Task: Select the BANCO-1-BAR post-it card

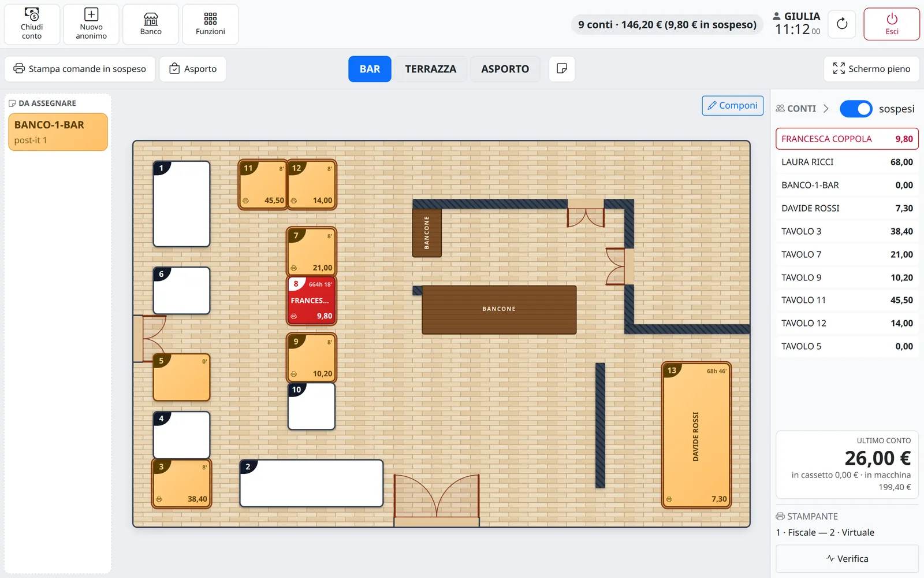Action: point(58,132)
